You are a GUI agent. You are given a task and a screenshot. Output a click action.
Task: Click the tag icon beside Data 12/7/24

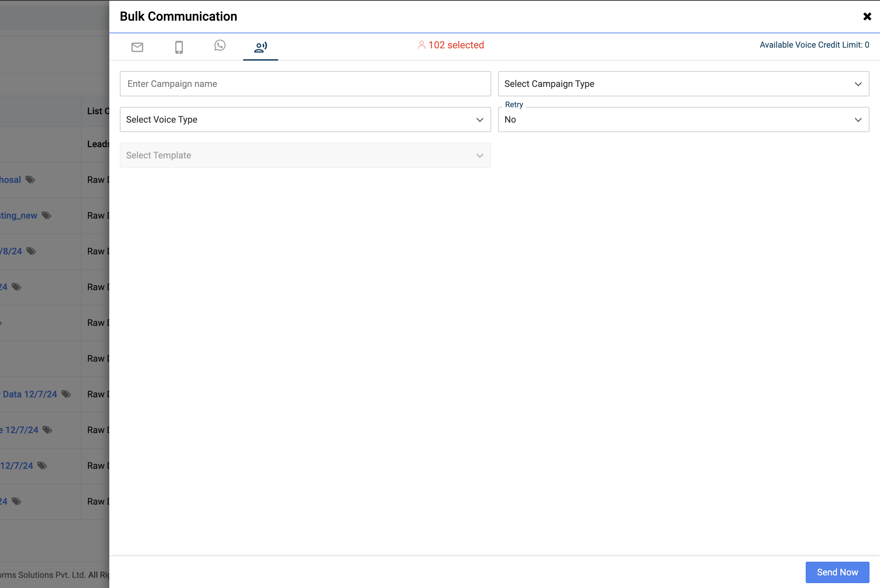(66, 394)
